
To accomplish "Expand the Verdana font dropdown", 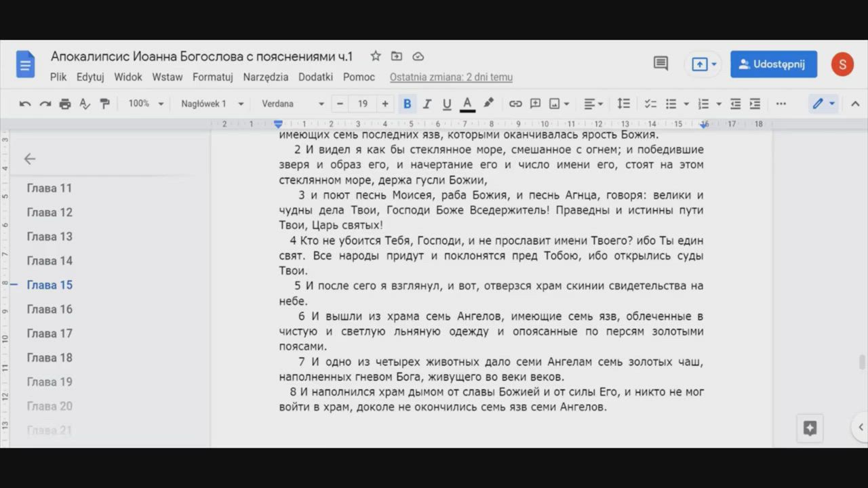I will click(293, 104).
